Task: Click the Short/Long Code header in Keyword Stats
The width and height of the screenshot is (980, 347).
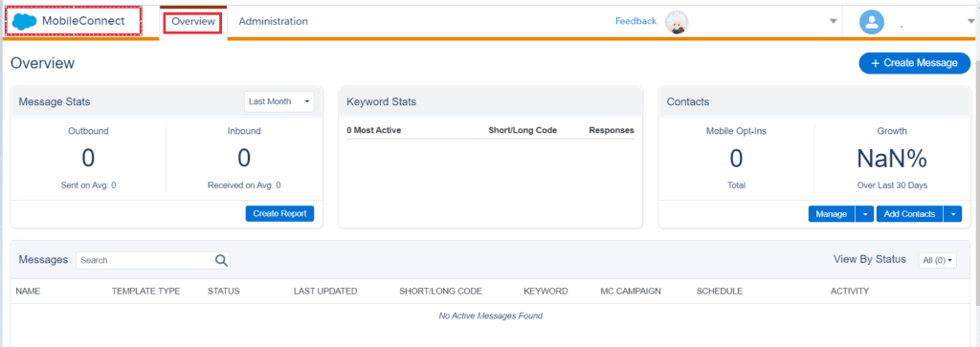Action: click(x=523, y=130)
